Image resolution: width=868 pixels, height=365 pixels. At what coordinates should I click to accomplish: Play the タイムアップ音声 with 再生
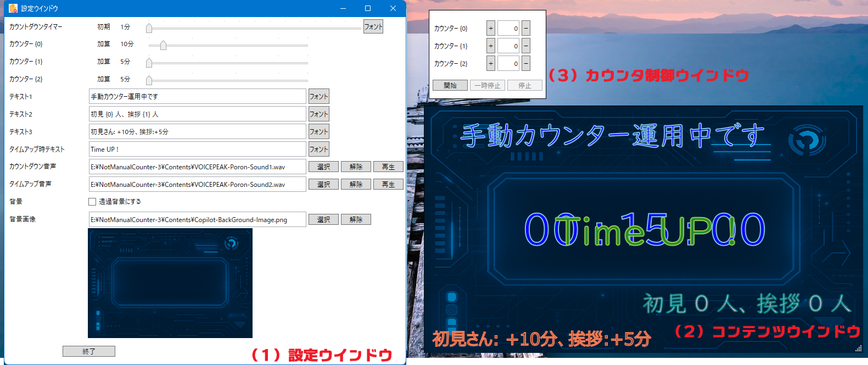point(388,184)
